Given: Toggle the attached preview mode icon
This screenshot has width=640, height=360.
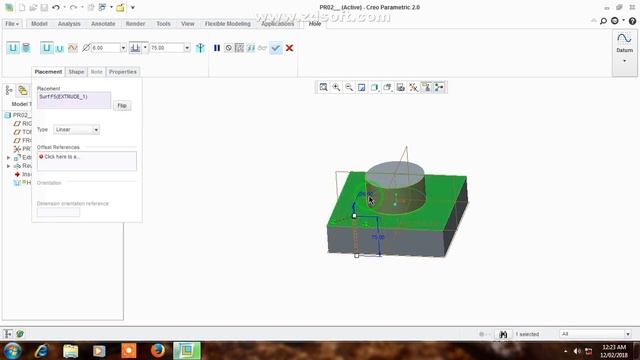Looking at the screenshot, I should pyautogui.click(x=240, y=48).
